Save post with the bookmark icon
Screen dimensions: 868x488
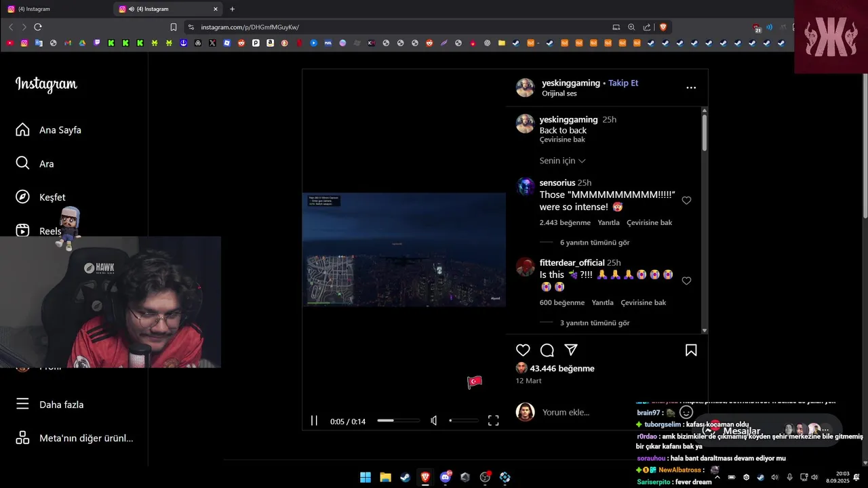[x=691, y=350]
